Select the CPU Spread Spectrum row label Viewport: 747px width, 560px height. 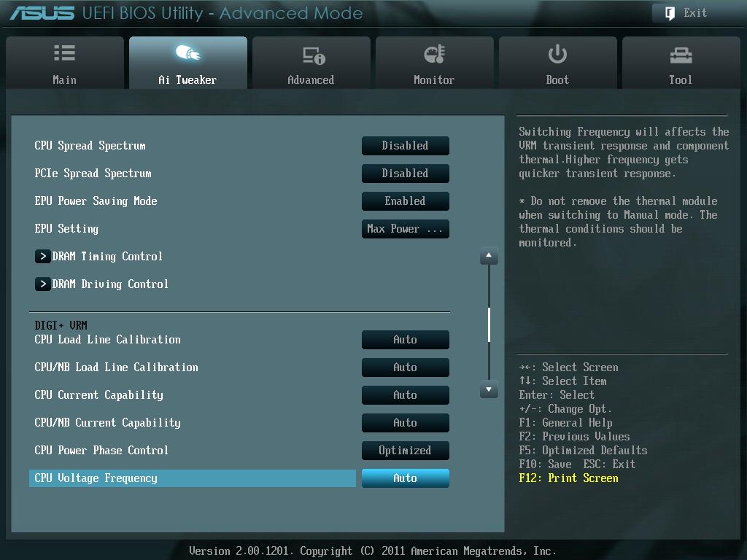(x=90, y=146)
